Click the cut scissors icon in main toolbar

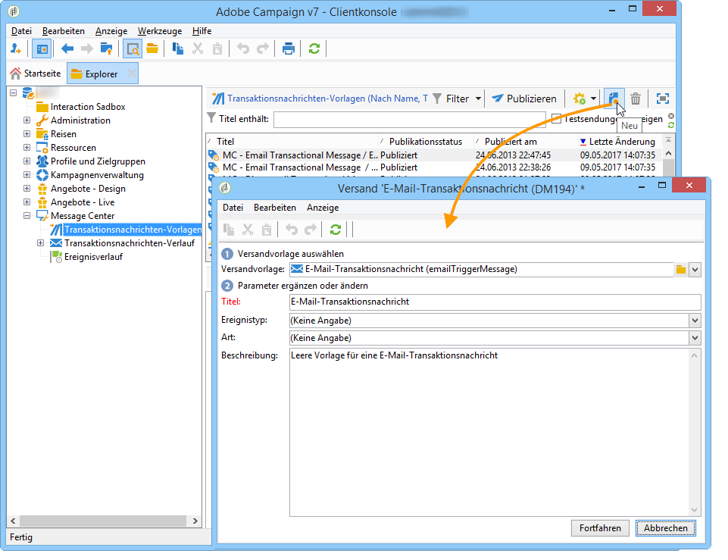tap(198, 48)
